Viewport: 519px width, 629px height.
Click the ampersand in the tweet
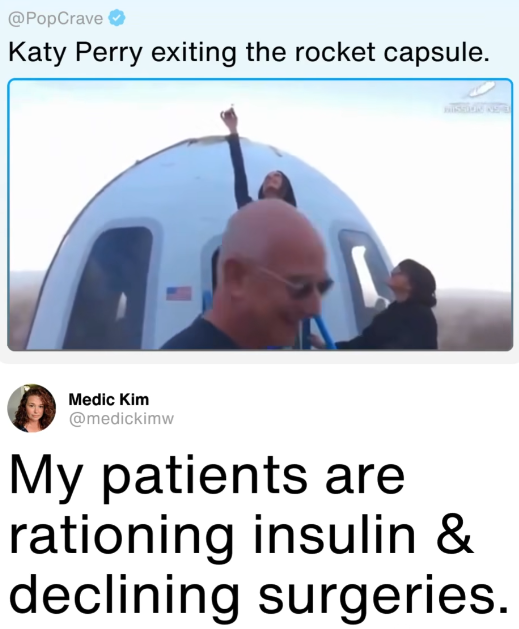pyautogui.click(x=453, y=536)
